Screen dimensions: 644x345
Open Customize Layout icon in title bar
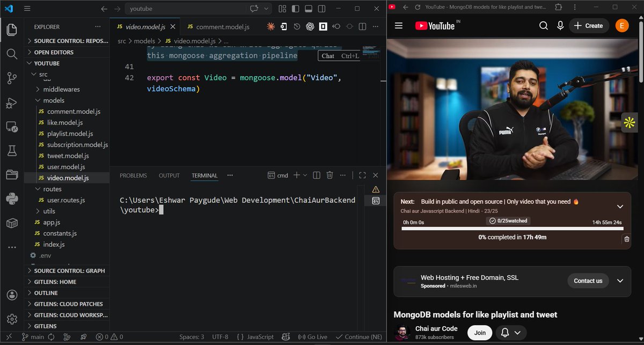(x=282, y=9)
